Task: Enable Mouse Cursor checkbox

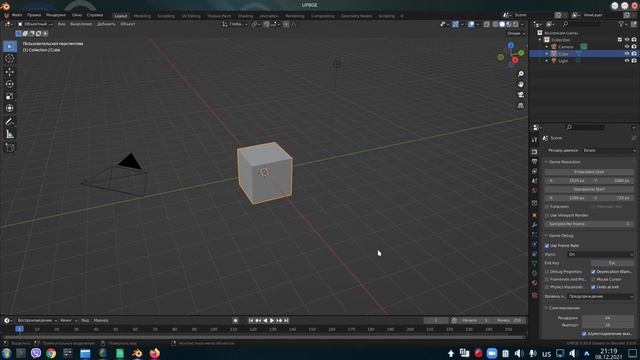Action: point(593,280)
